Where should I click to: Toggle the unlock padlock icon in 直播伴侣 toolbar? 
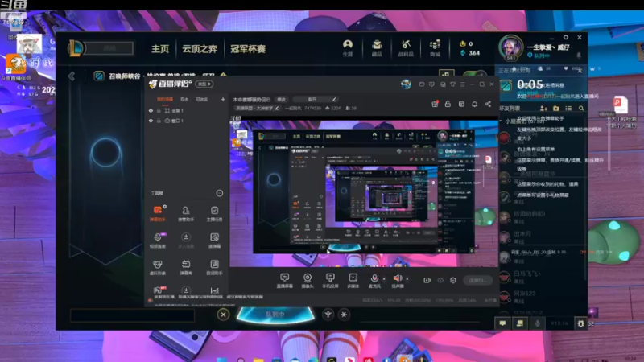(448, 105)
